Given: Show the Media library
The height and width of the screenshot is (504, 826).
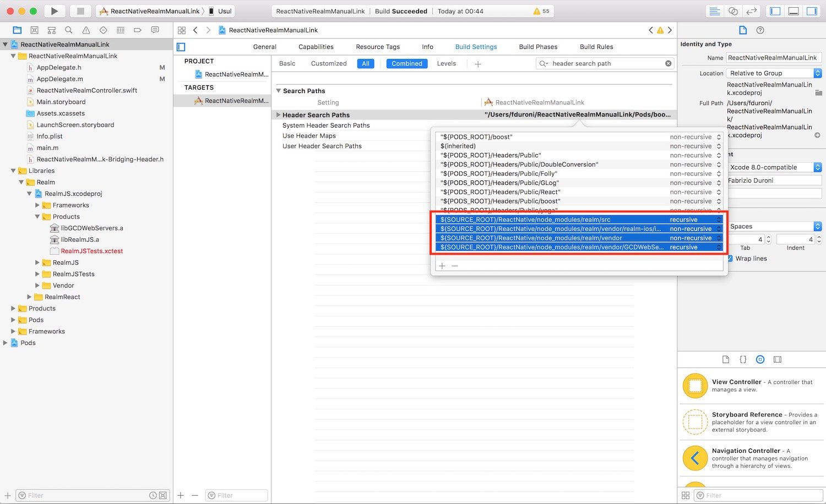Looking at the screenshot, I should 778,359.
